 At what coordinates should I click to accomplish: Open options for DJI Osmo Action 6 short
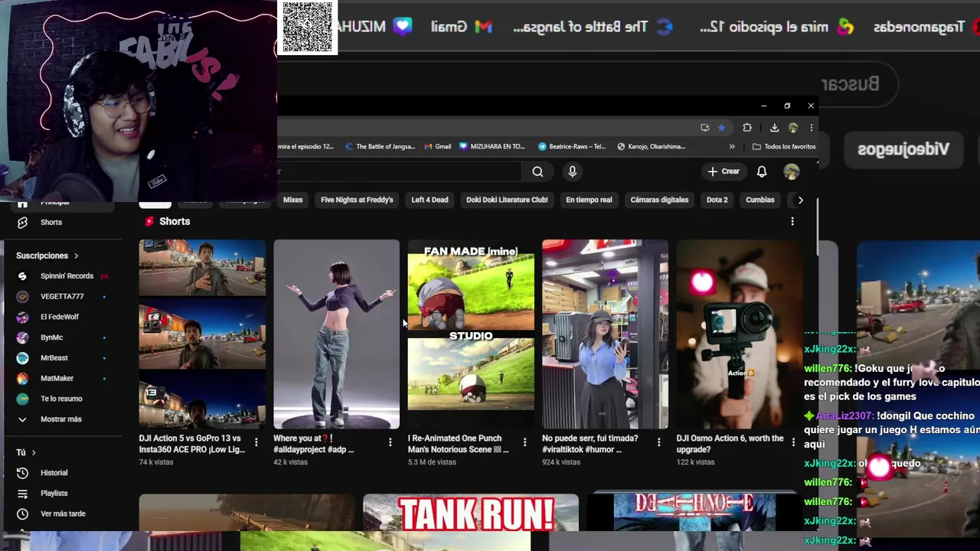coord(793,442)
